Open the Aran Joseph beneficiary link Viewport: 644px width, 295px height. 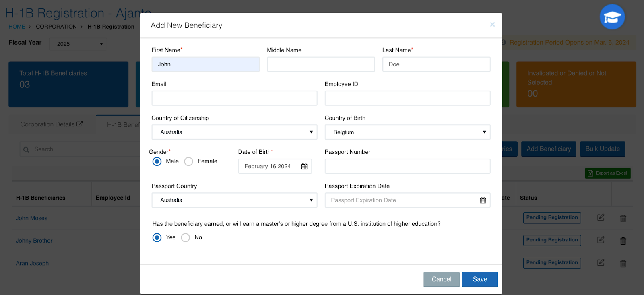click(x=32, y=263)
